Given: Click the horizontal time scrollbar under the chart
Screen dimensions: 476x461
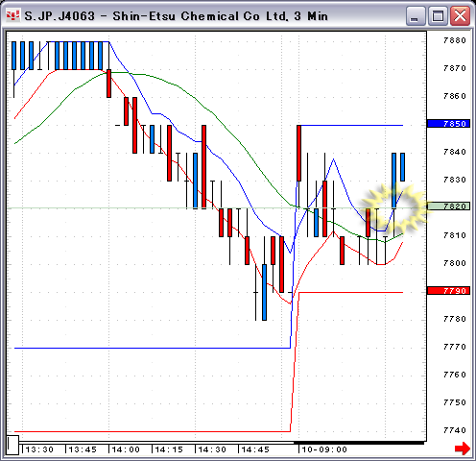Looking at the screenshot, I should [x=222, y=443].
